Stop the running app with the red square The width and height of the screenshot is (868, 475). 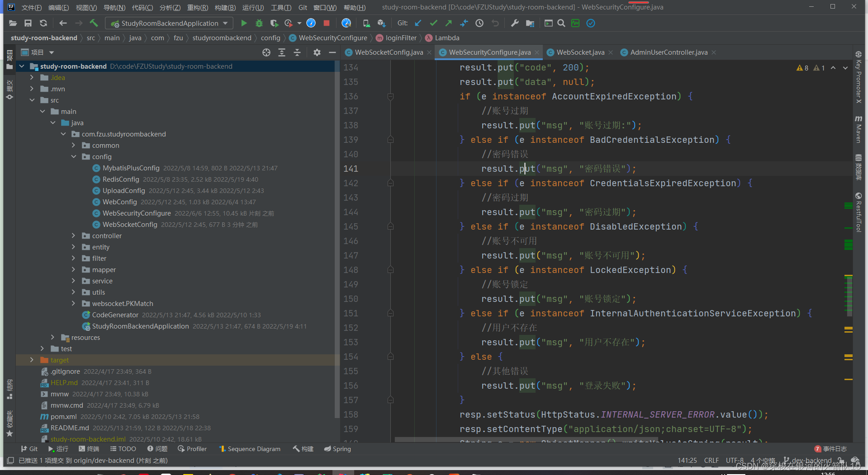[327, 23]
